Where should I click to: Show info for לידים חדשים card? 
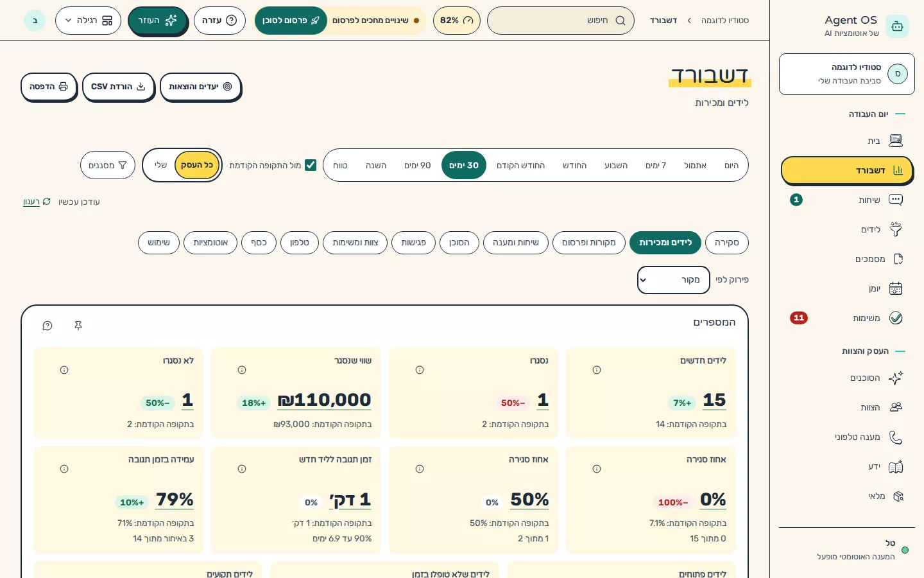point(597,370)
